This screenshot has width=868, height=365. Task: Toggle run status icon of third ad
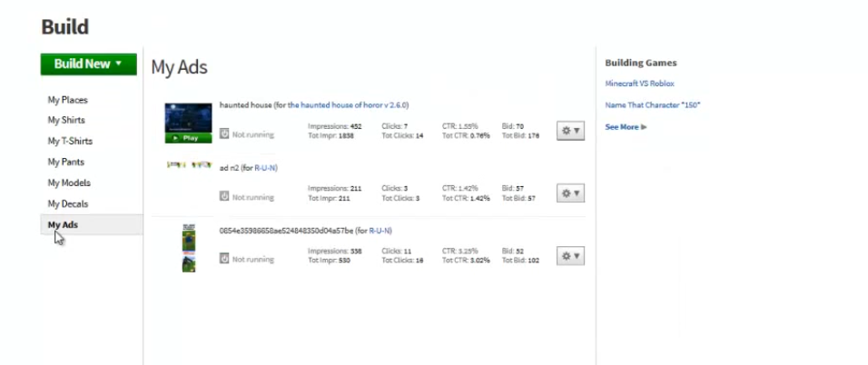[224, 259]
